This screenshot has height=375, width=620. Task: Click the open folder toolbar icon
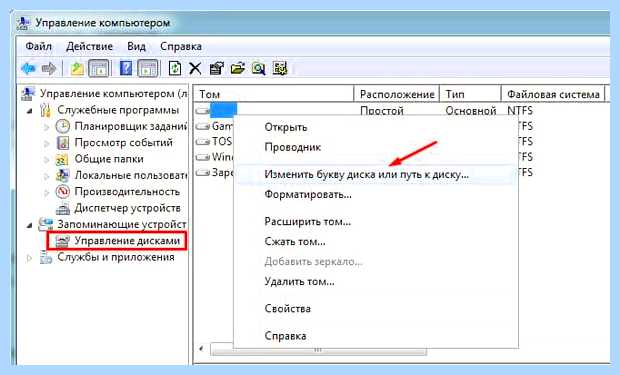click(238, 68)
